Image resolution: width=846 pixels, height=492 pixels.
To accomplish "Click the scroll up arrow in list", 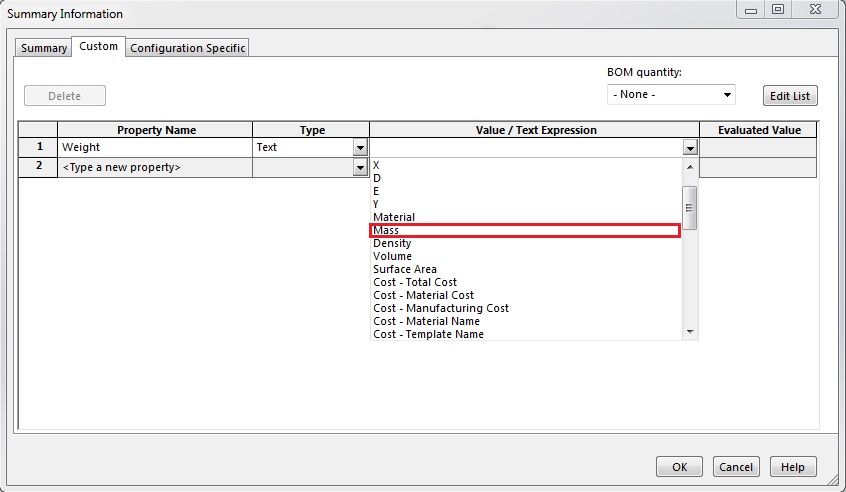I will click(689, 165).
